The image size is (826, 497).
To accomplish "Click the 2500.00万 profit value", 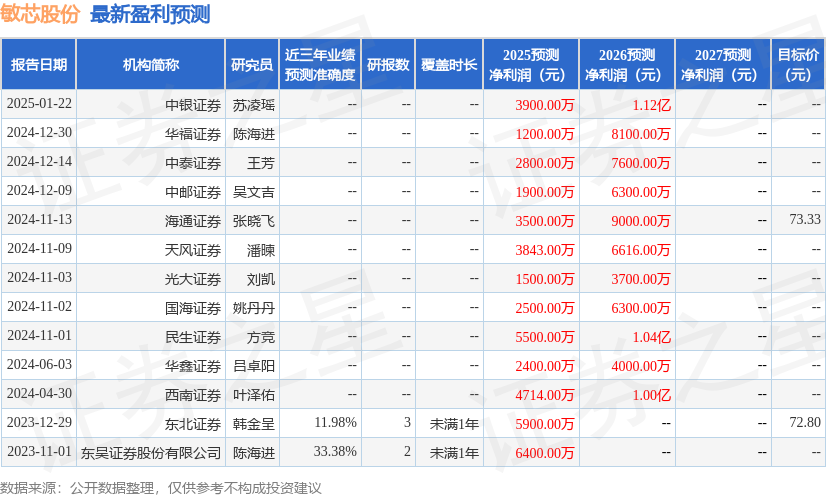I will 545,308.
